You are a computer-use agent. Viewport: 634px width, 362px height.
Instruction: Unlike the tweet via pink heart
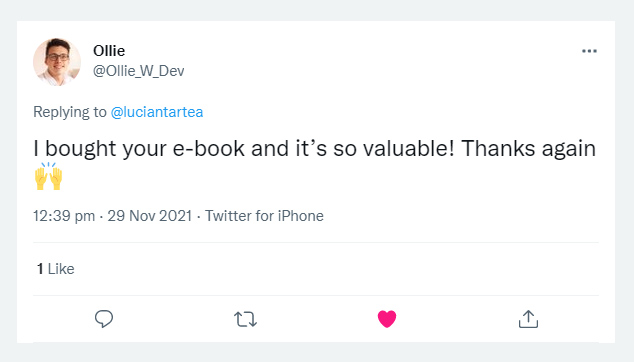coord(387,319)
